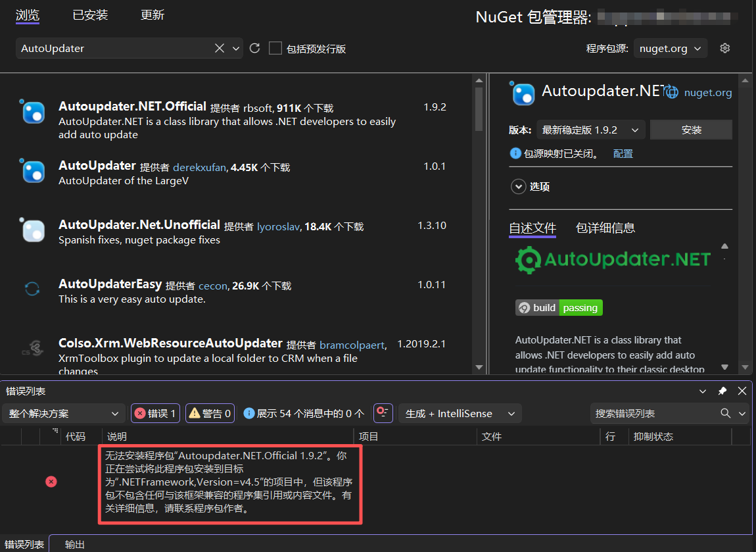
Task: Toggle the messages filter button
Action: coord(304,414)
